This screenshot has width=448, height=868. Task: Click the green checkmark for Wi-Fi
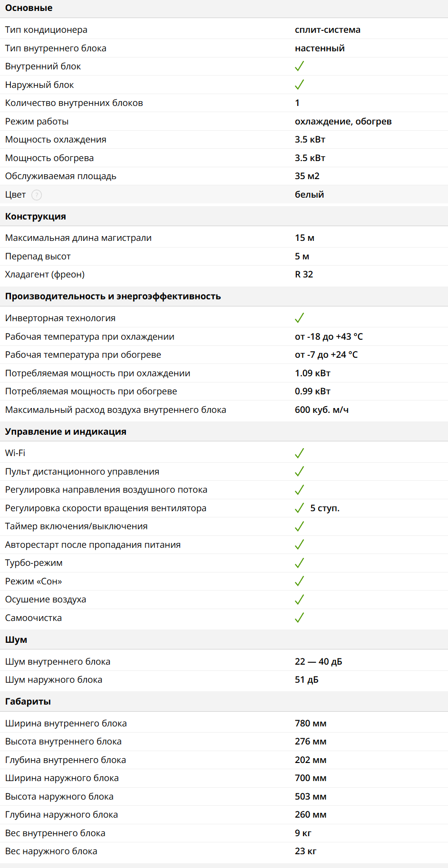coord(299,453)
